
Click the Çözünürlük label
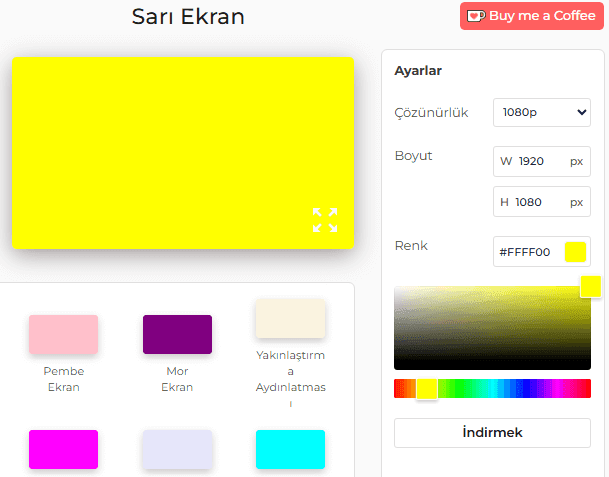pyautogui.click(x=431, y=113)
